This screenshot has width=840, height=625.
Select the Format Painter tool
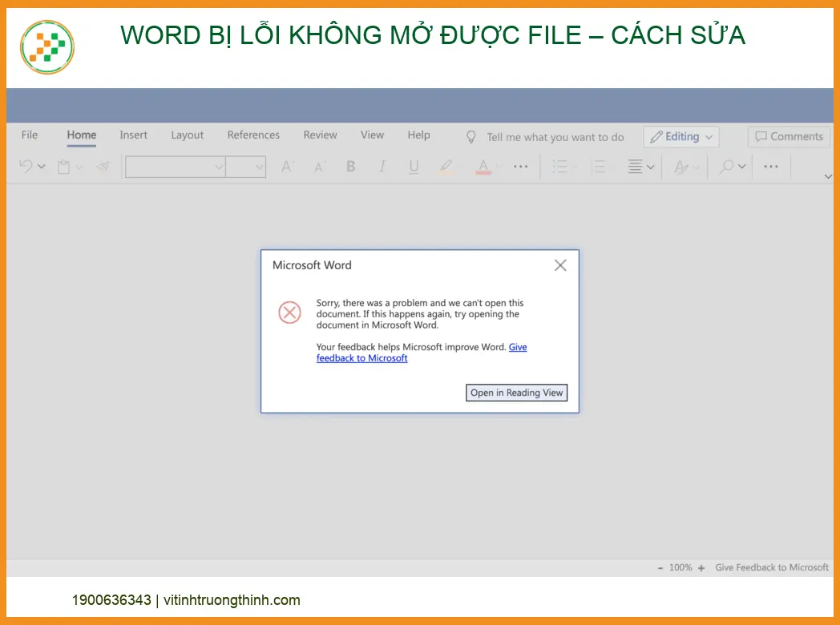[x=103, y=166]
